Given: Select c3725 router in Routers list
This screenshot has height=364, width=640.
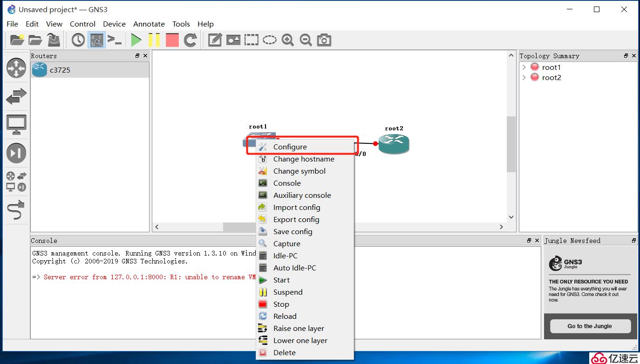Looking at the screenshot, I should (90, 70).
